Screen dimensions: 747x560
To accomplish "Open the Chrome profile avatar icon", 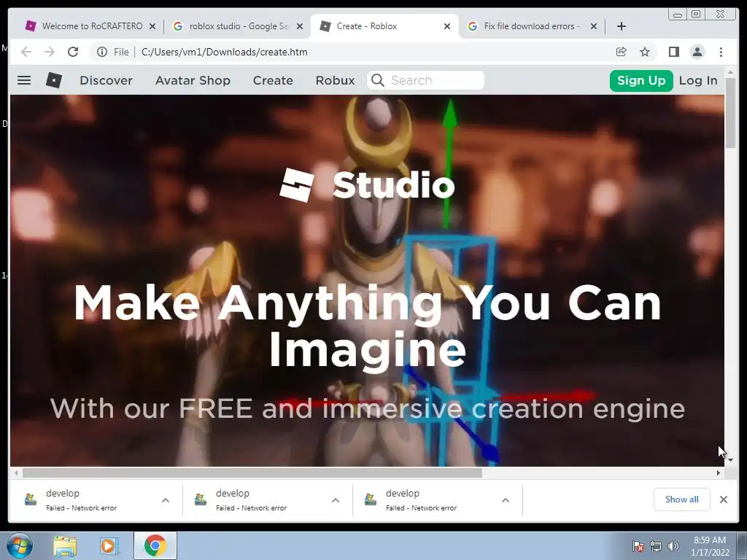I will (697, 52).
